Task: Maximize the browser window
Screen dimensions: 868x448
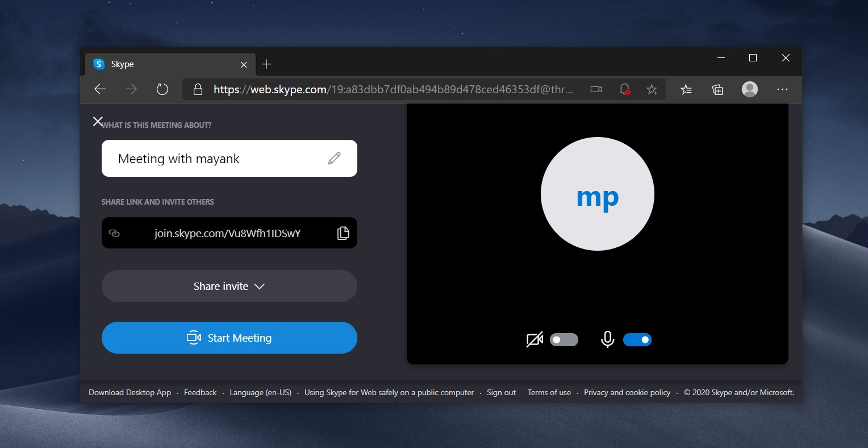Action: (x=753, y=57)
